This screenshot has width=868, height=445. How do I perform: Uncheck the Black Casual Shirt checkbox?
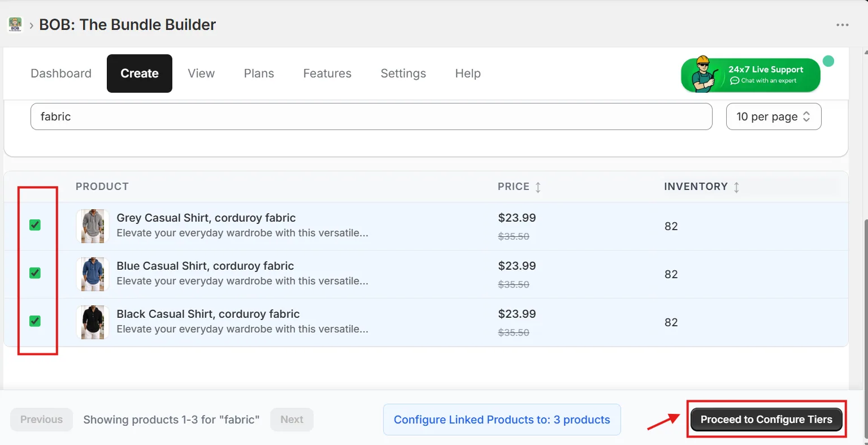point(35,321)
